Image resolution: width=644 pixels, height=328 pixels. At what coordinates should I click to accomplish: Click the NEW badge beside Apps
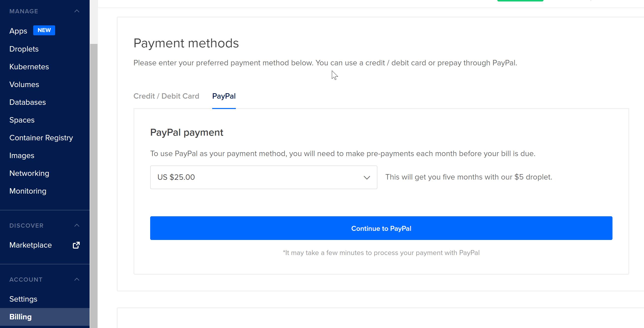[44, 30]
